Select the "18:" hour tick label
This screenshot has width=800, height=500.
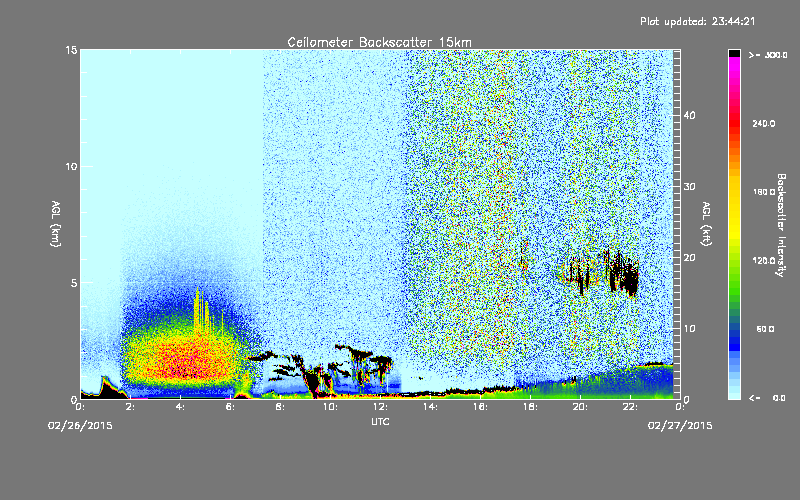coord(530,407)
